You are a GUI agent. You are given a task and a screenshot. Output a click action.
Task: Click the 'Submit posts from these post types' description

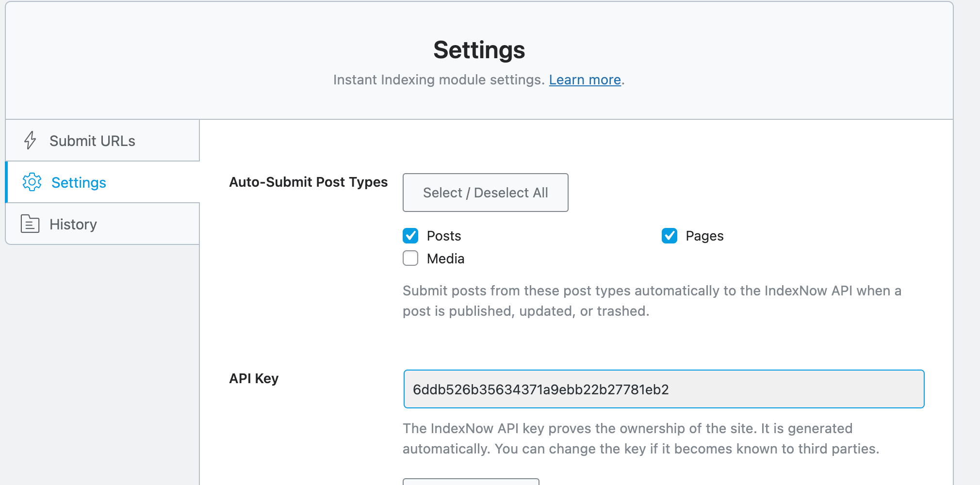(652, 301)
